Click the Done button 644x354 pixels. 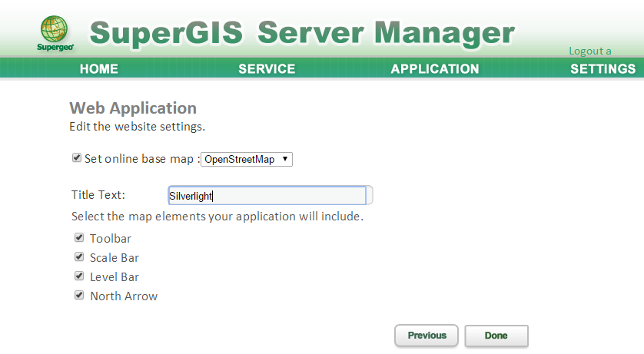tap(496, 336)
